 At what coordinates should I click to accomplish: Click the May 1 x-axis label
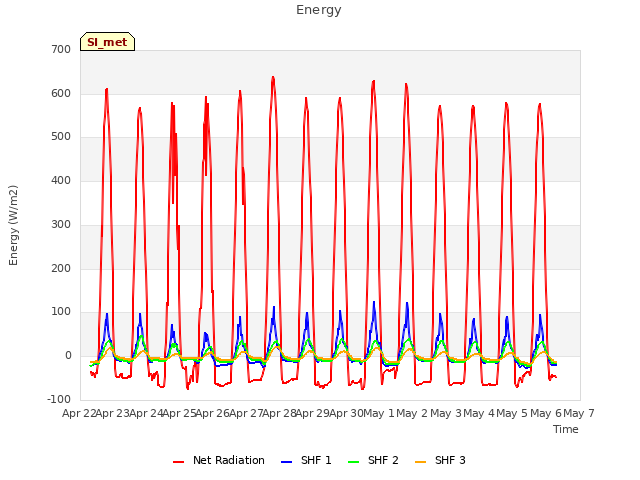pyautogui.click(x=379, y=413)
